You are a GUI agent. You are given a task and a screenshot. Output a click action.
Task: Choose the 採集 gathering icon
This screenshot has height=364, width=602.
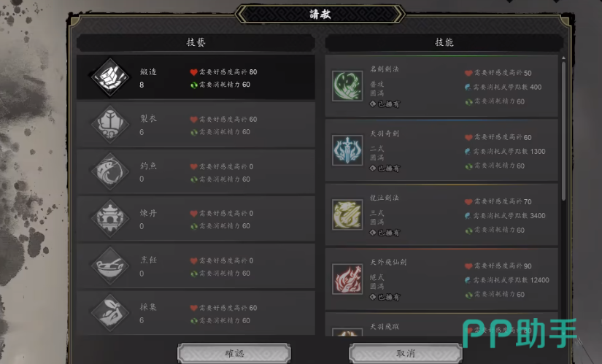(x=110, y=313)
